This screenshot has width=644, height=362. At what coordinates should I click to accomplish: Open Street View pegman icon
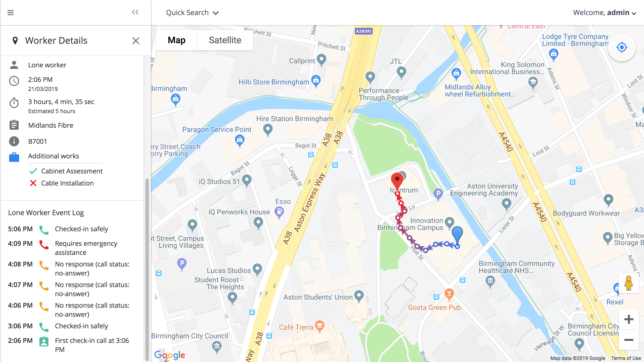tap(629, 283)
